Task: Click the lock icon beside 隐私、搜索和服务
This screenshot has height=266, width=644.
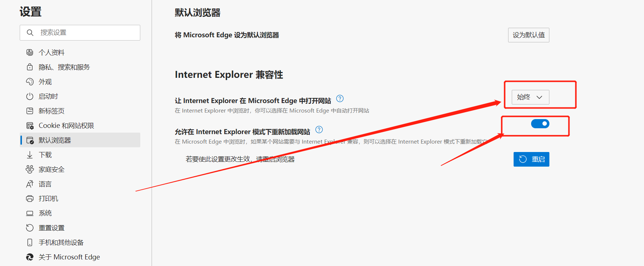Action: [30, 67]
